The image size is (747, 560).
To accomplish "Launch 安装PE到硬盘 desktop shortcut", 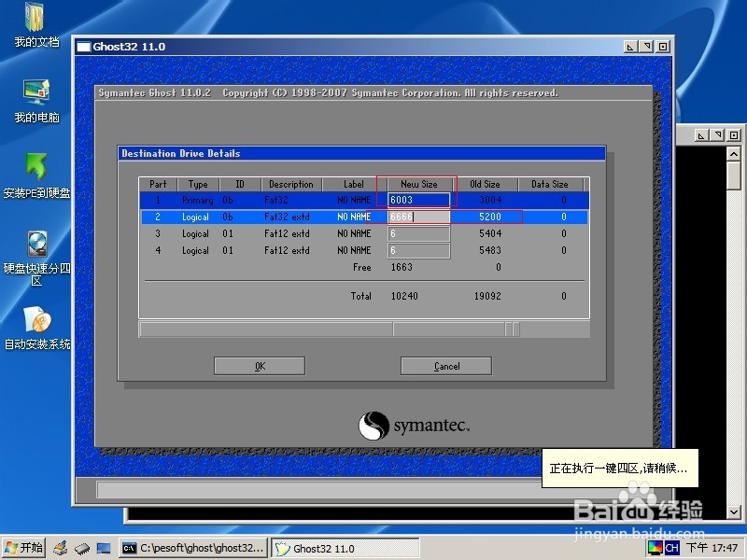I will click(36, 176).
